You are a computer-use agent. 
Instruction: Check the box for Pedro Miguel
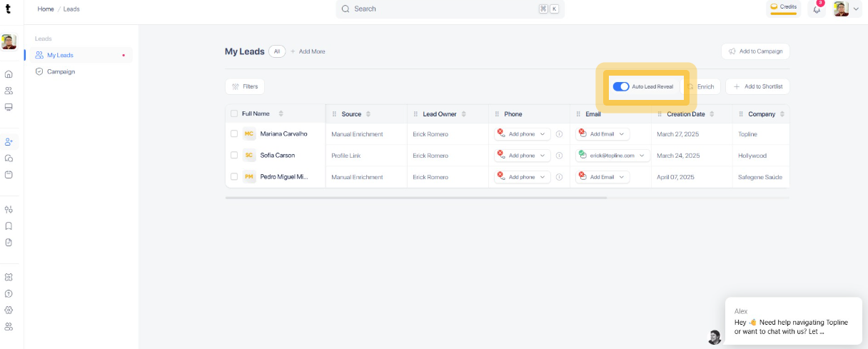point(234,176)
